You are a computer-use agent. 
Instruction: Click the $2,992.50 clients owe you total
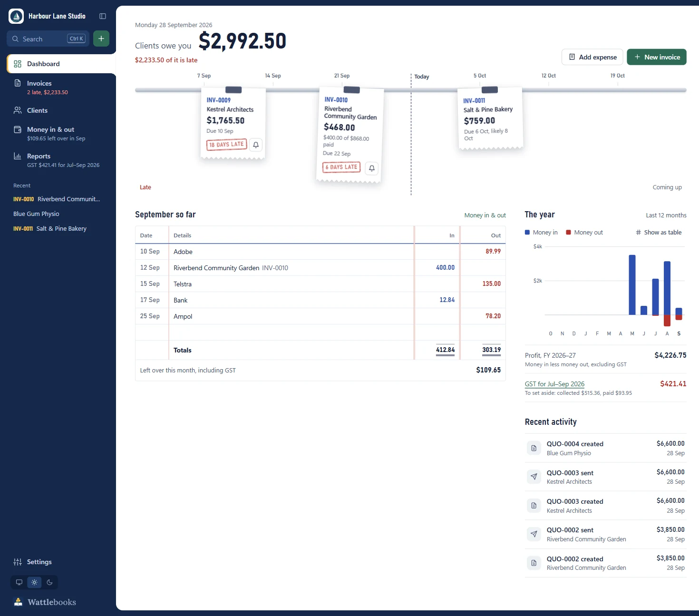click(x=243, y=41)
